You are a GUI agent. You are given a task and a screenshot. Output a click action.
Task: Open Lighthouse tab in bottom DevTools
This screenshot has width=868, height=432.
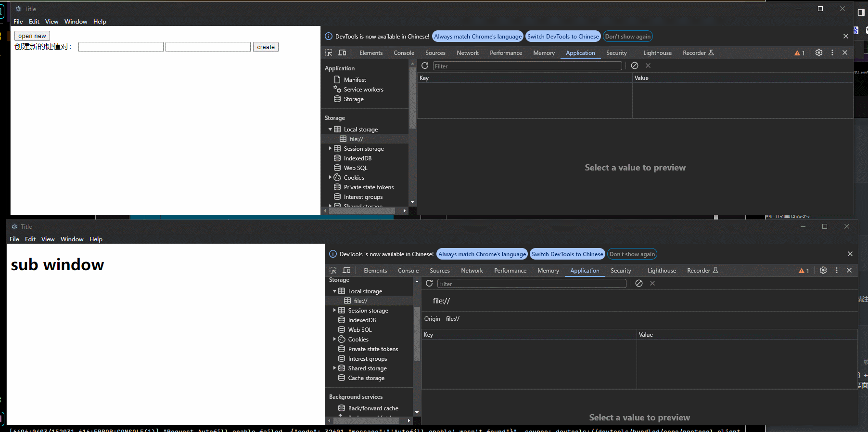coord(662,271)
